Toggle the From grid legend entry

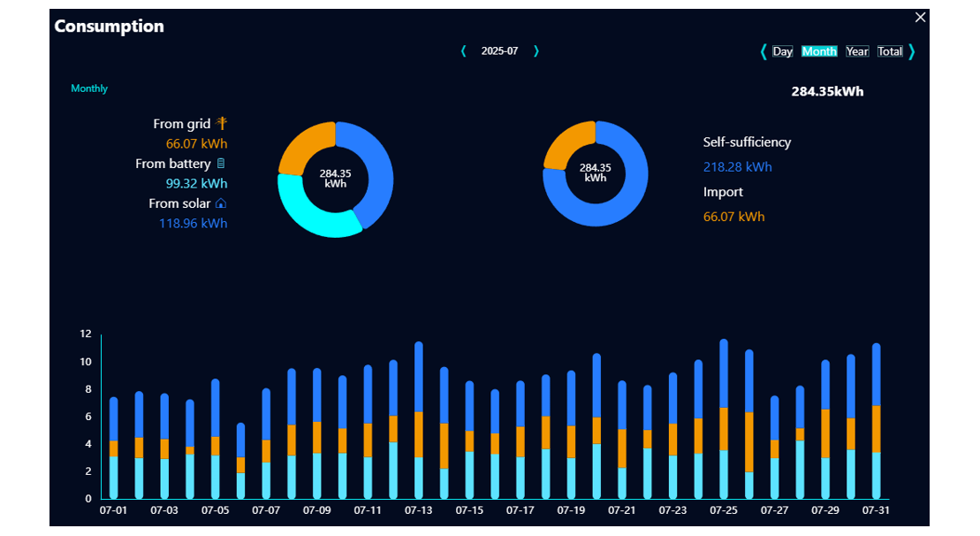182,125
